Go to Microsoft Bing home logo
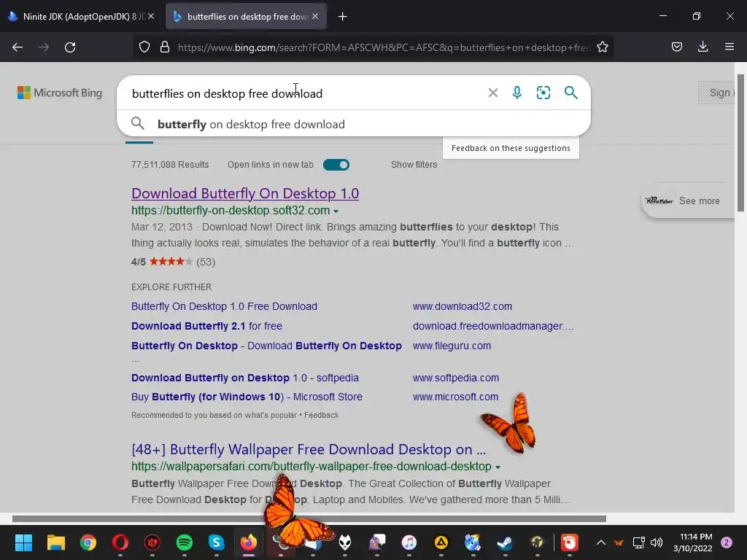This screenshot has width=747, height=560. [60, 93]
